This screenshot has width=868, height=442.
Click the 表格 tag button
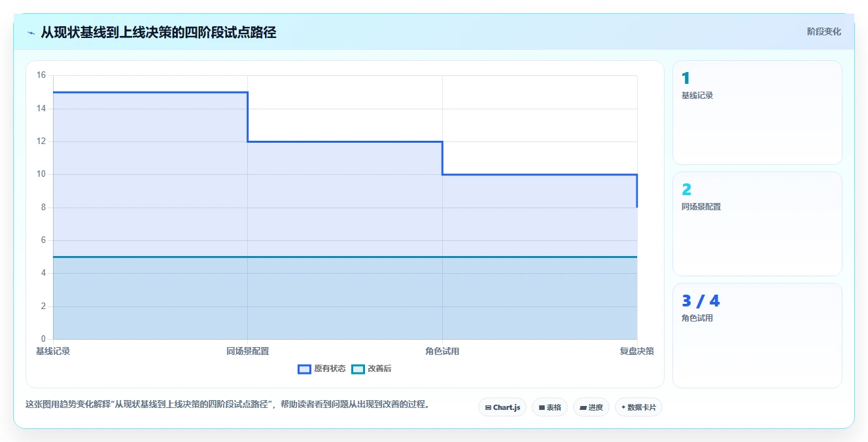point(549,407)
